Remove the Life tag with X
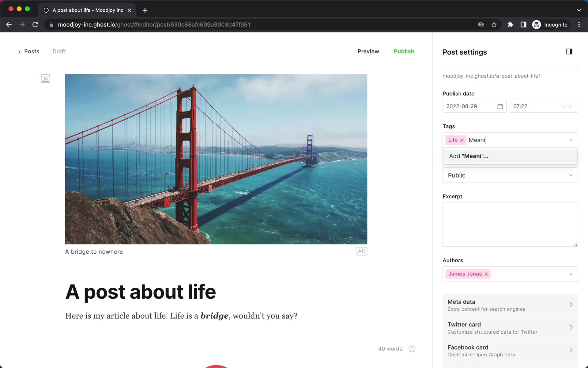 462,140
